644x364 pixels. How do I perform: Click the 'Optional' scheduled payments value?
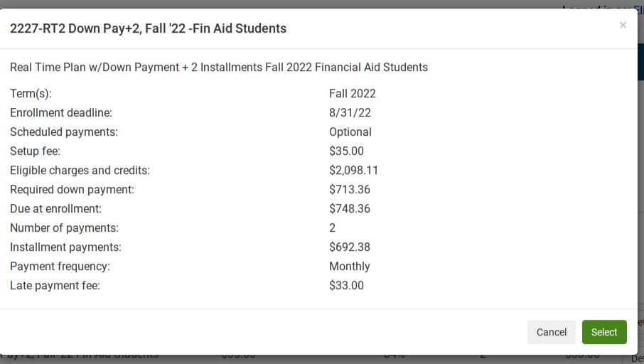350,132
